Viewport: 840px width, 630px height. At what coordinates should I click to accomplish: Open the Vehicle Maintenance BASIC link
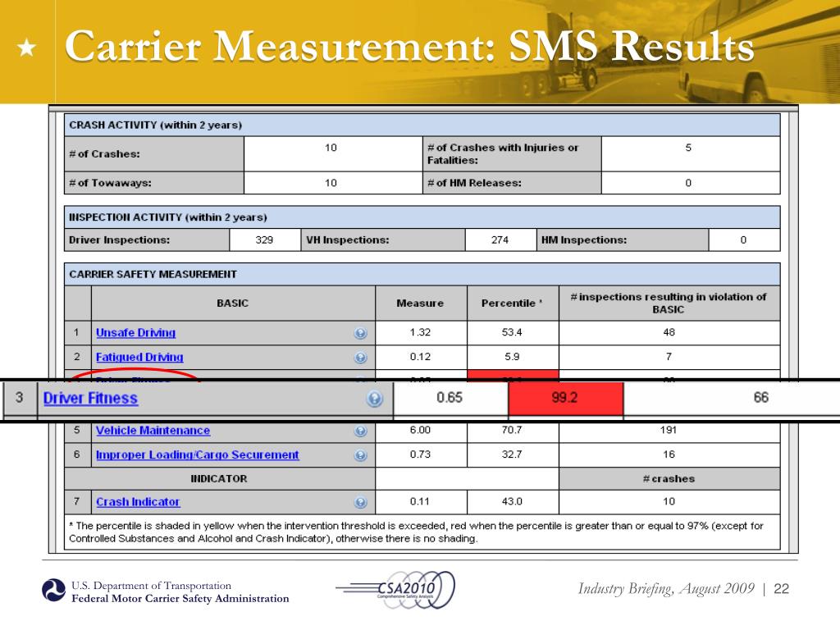point(153,430)
